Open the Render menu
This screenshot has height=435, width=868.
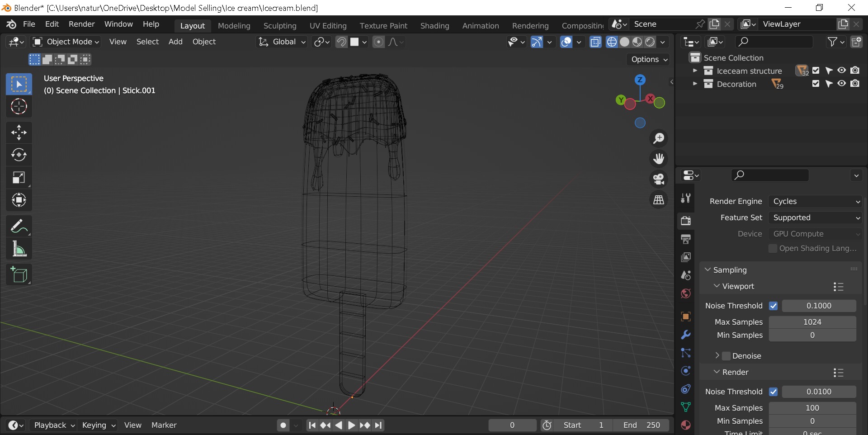pos(82,24)
